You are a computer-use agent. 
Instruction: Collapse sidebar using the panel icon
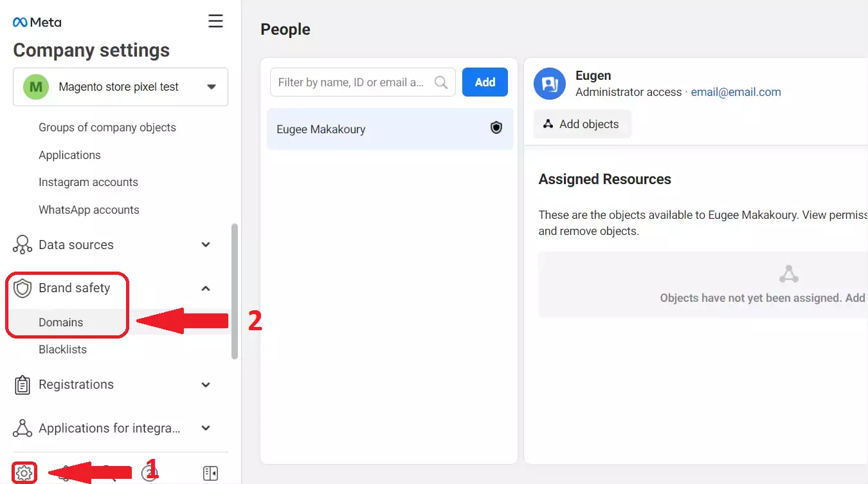(210, 473)
